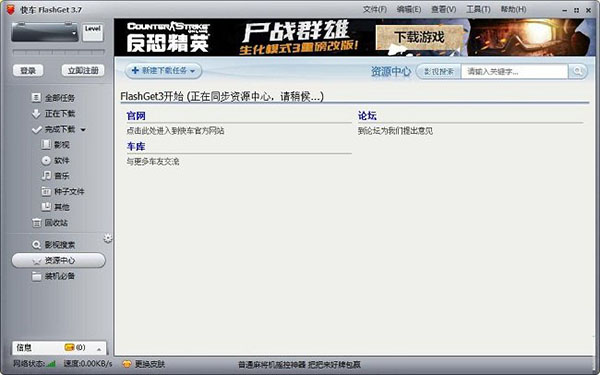
Task: Open sidebar settings gear icon
Action: click(108, 238)
